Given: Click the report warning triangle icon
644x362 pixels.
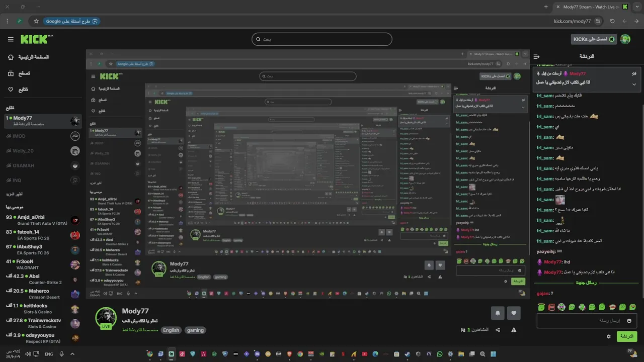Looking at the screenshot, I should pyautogui.click(x=514, y=330).
